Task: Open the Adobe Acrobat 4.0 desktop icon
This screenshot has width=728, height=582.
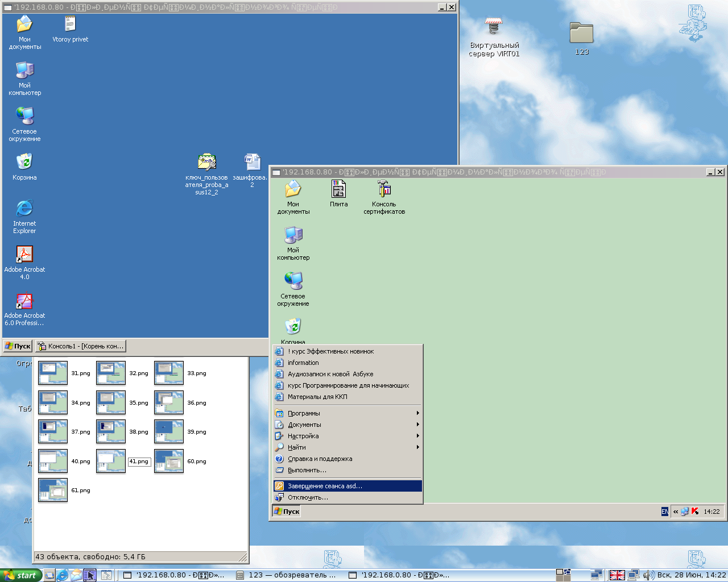Action: point(24,255)
